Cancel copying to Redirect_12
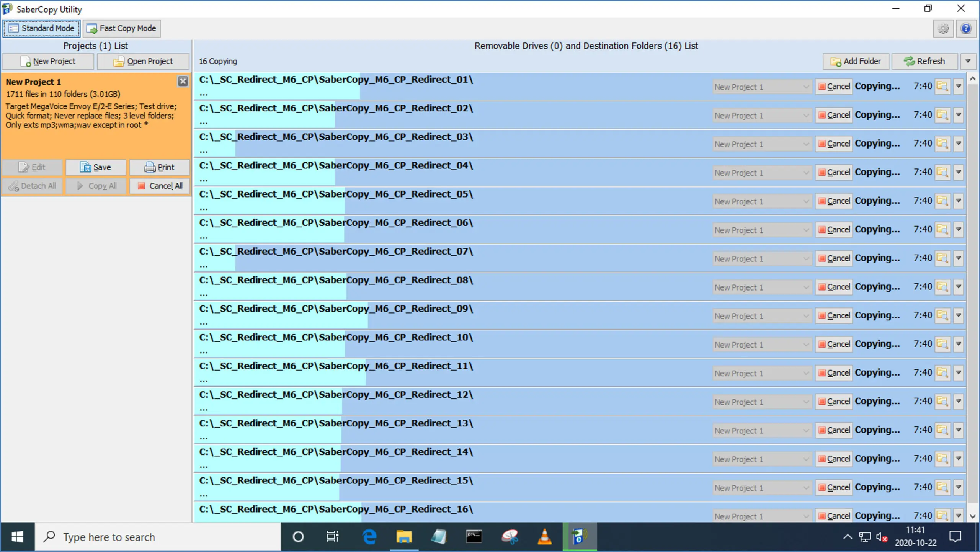Screen dimensions: 980x552 tap(834, 402)
